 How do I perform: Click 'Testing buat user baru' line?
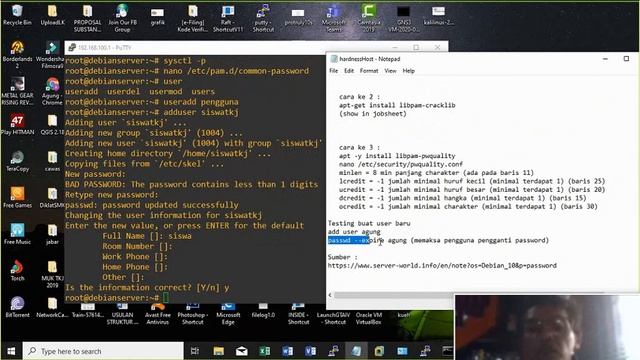coord(369,223)
